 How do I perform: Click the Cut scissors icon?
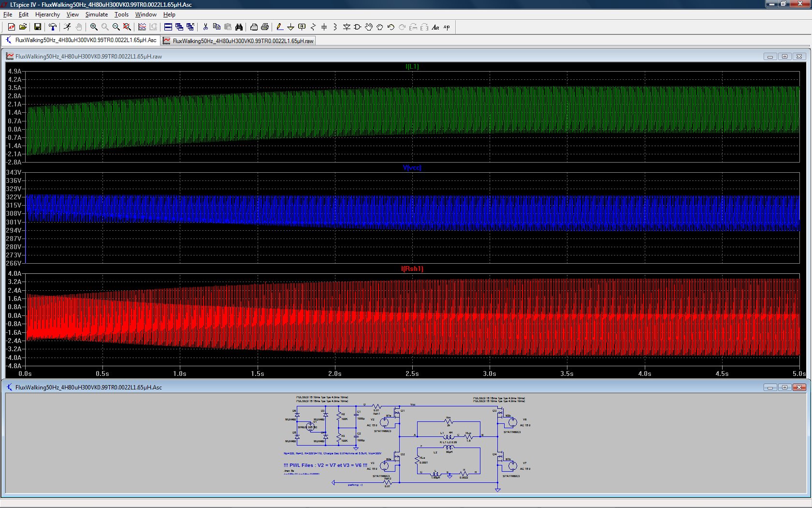(x=205, y=27)
